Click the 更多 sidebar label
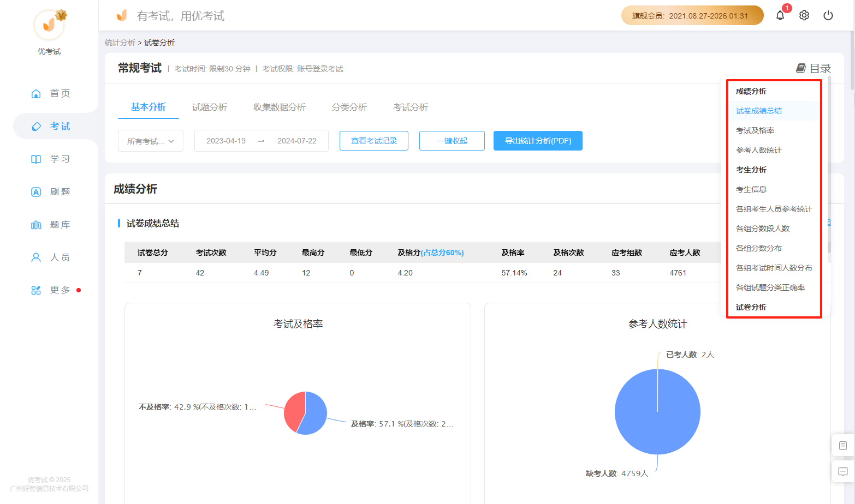The height and width of the screenshot is (504, 855). [x=60, y=290]
